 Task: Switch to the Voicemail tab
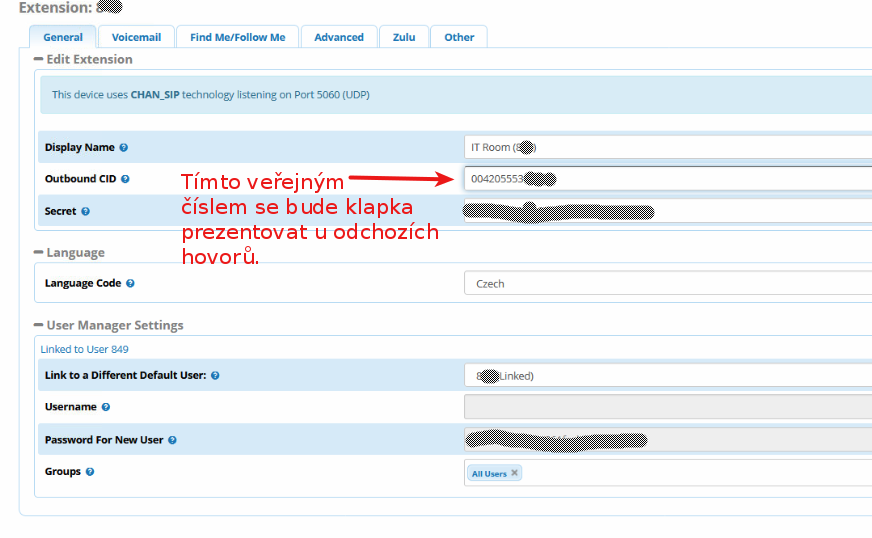(x=136, y=37)
